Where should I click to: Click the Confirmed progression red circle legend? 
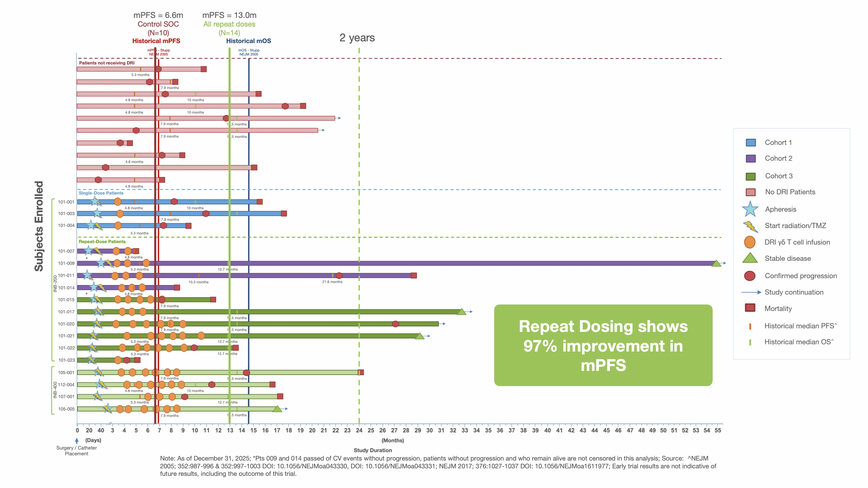(x=750, y=276)
